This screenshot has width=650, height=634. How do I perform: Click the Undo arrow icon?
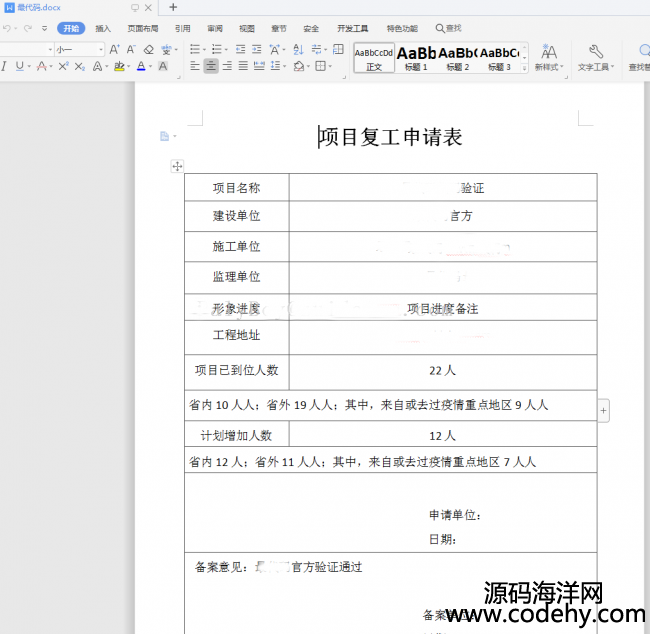[x=7, y=28]
